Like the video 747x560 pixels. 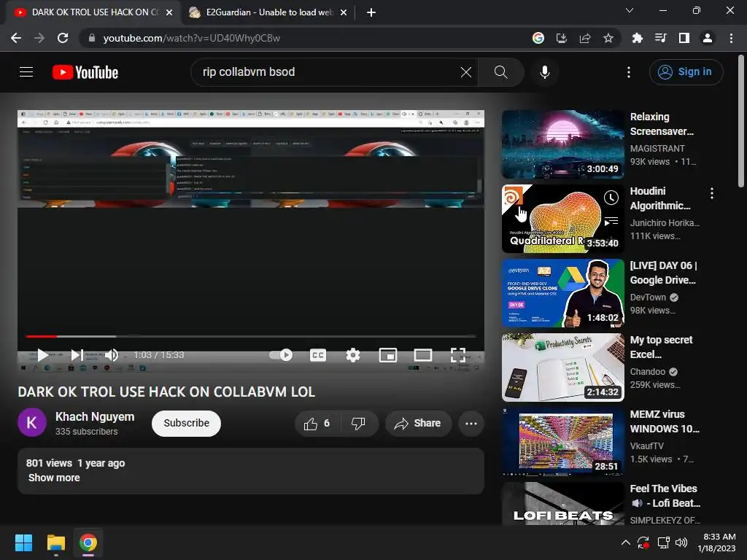[317, 424]
